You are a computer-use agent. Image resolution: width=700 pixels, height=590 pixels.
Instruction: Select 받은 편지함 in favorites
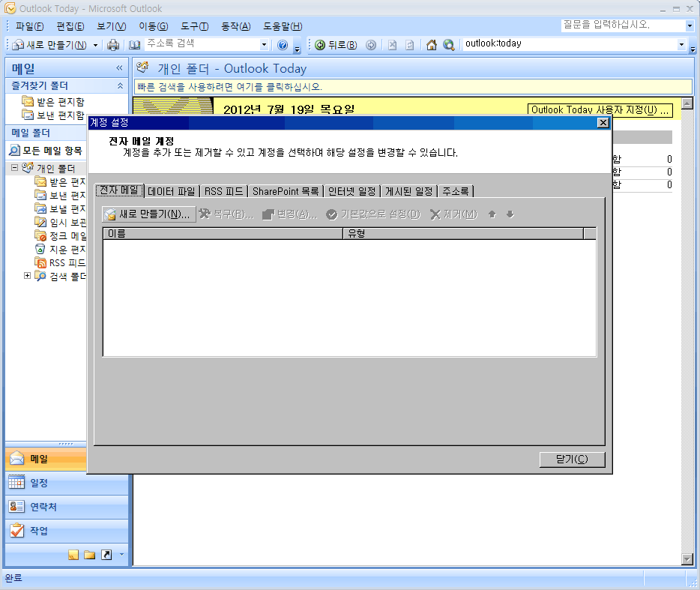(53, 102)
